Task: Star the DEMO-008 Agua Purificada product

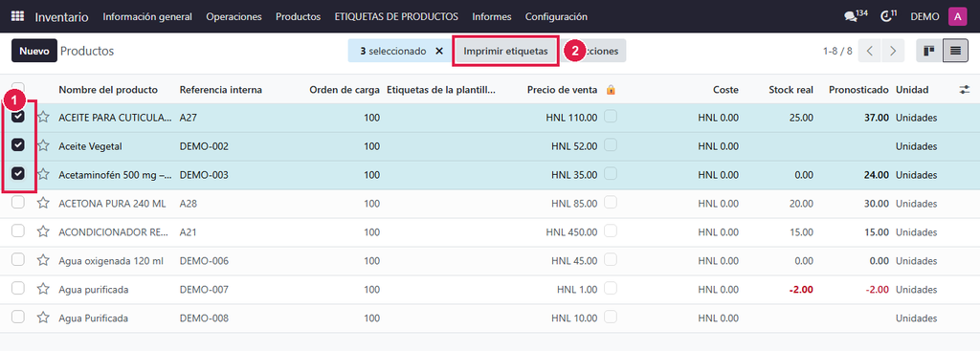Action: [43, 318]
